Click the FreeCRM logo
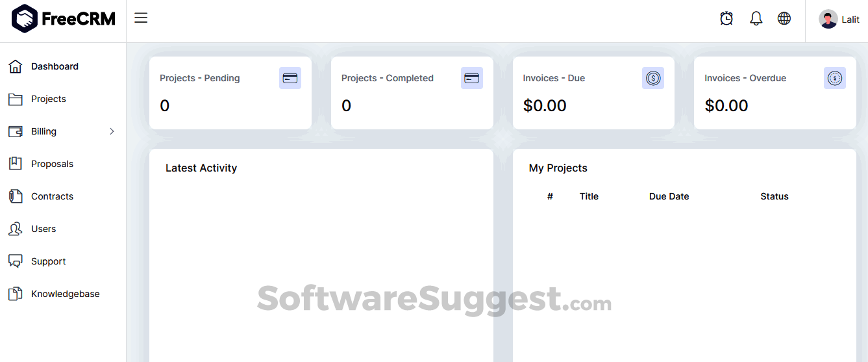Image resolution: width=868 pixels, height=362 pixels. click(63, 19)
